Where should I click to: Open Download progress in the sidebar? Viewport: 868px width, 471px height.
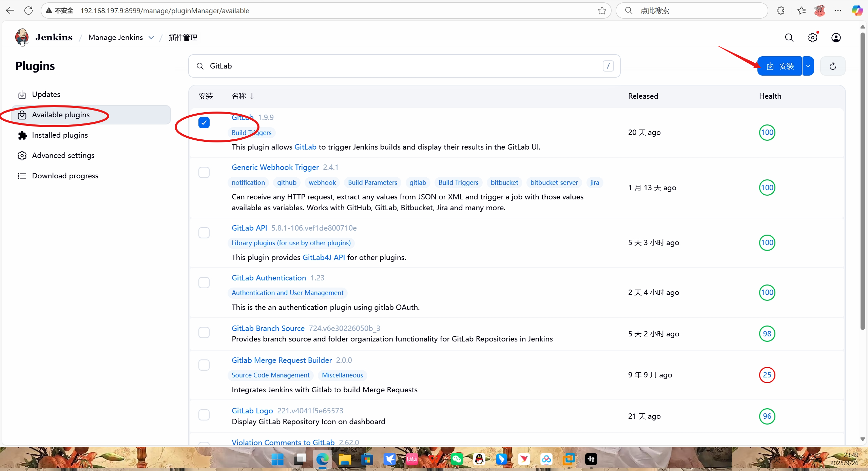click(x=91, y=176)
